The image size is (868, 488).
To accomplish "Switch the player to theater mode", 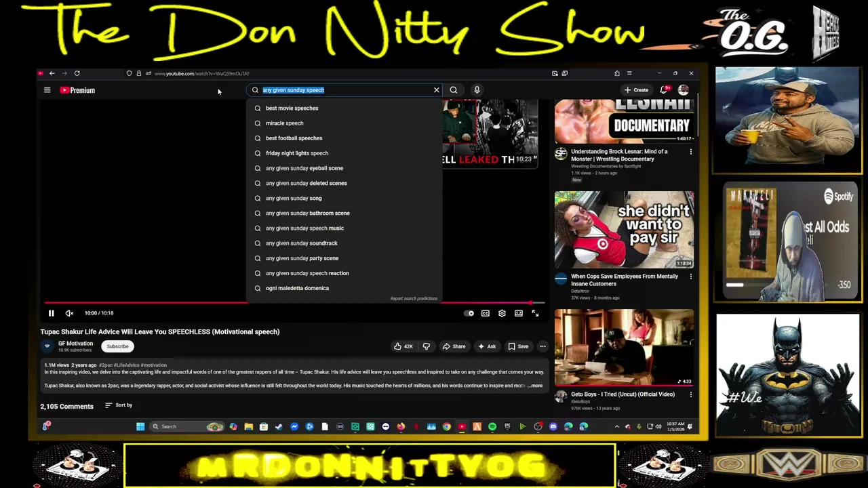I will [x=519, y=313].
